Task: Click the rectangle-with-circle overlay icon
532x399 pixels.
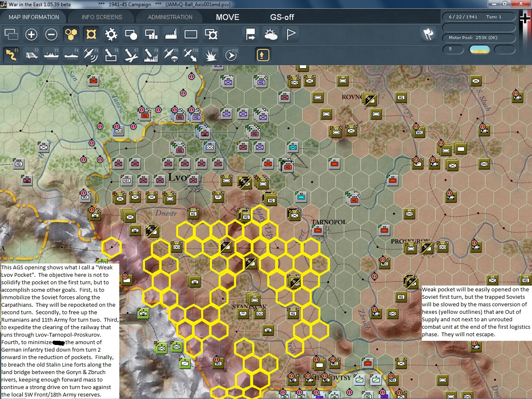Action: [x=131, y=34]
